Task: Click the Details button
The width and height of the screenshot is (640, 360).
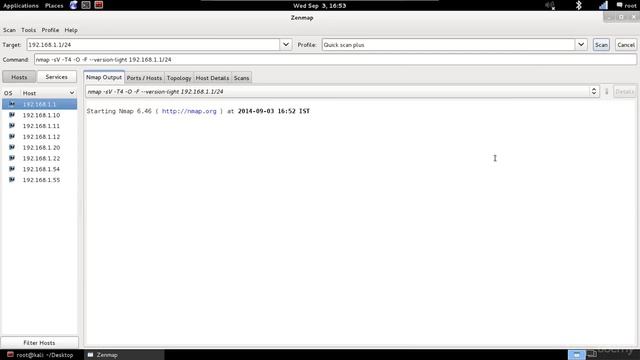Action: coord(624,91)
